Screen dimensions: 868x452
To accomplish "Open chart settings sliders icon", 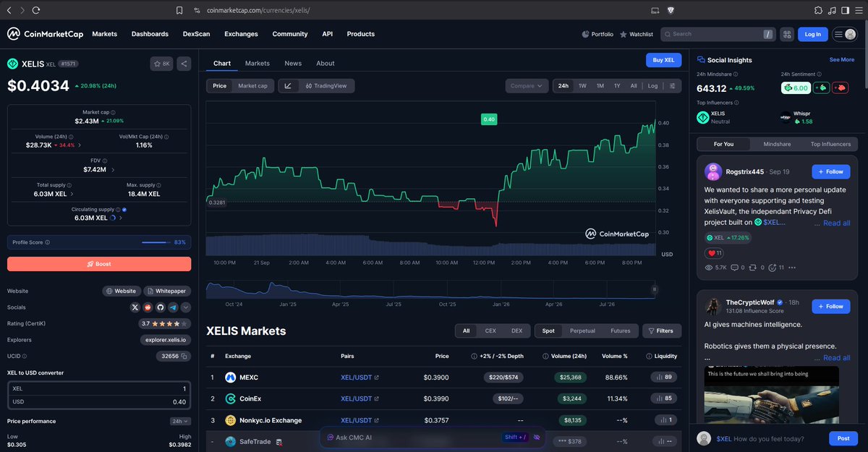I will 673,86.
